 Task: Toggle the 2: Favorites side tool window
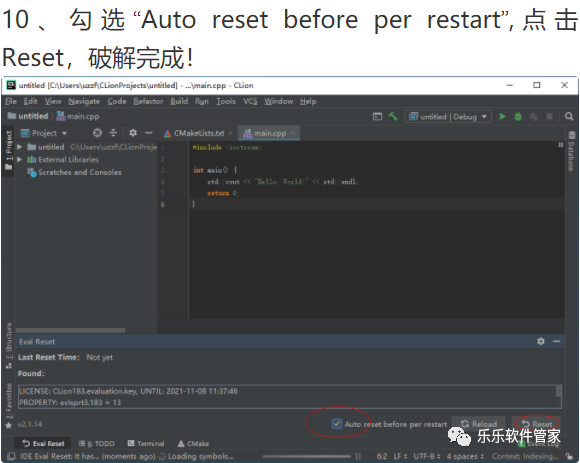(8, 406)
